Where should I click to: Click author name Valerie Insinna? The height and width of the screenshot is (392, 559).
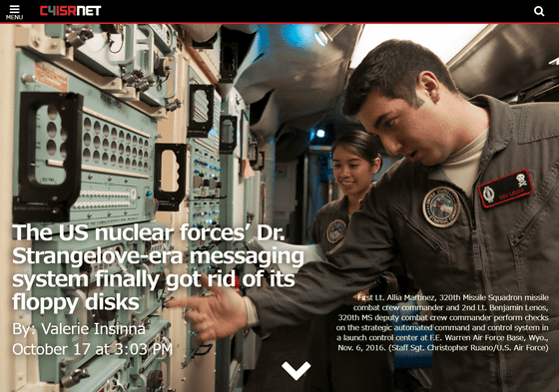click(93, 328)
